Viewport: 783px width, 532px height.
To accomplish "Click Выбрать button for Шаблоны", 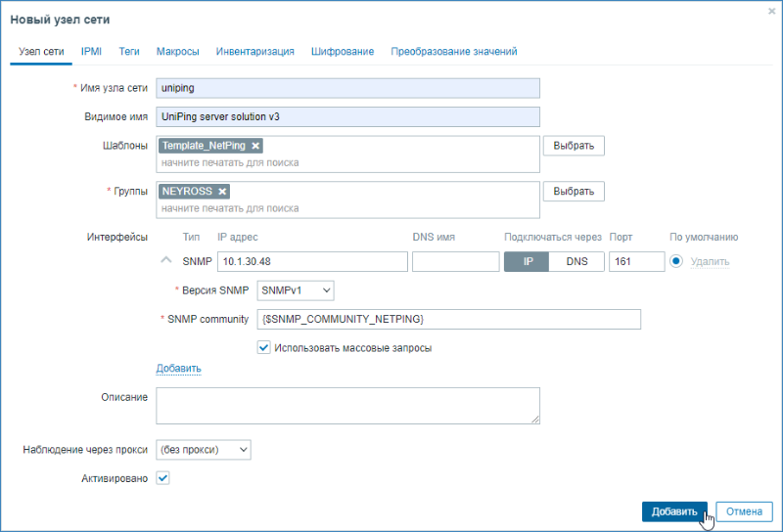I will click(x=574, y=146).
